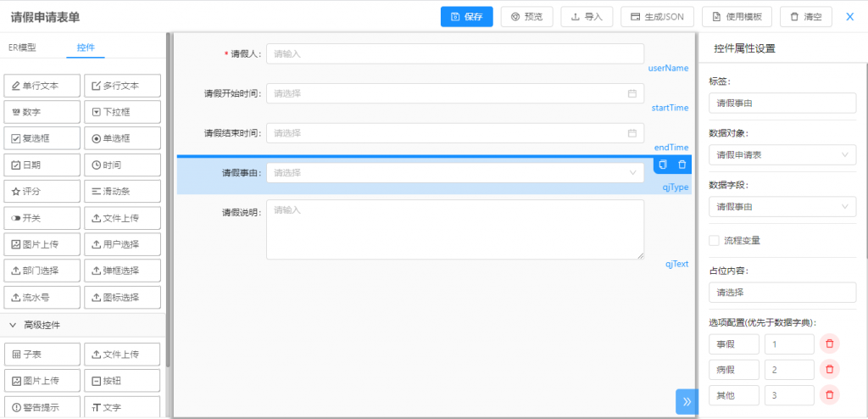868x419 pixels.
Task: Add a 单选框 control from the palette
Action: (121, 138)
